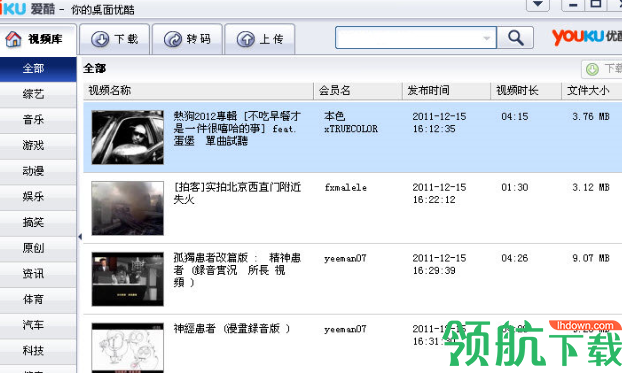
Task: Select the 综艺 category
Action: pos(38,94)
